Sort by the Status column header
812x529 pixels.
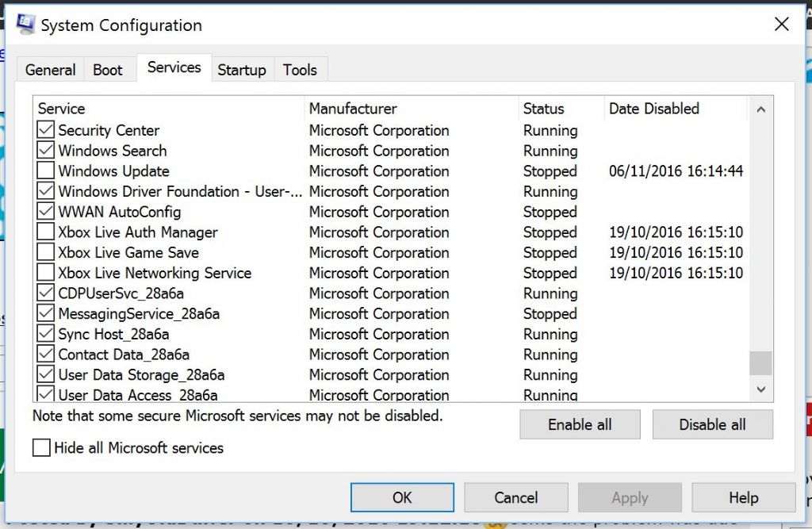[x=562, y=109]
